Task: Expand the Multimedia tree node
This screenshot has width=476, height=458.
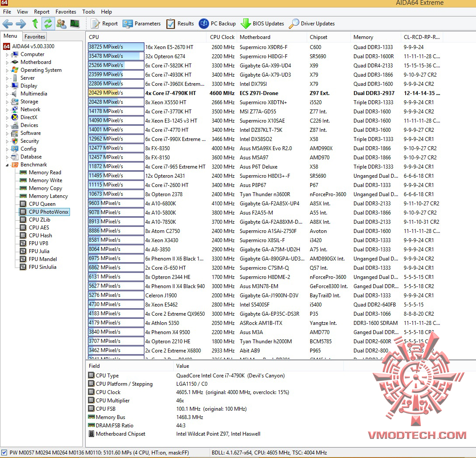Action: (x=7, y=94)
